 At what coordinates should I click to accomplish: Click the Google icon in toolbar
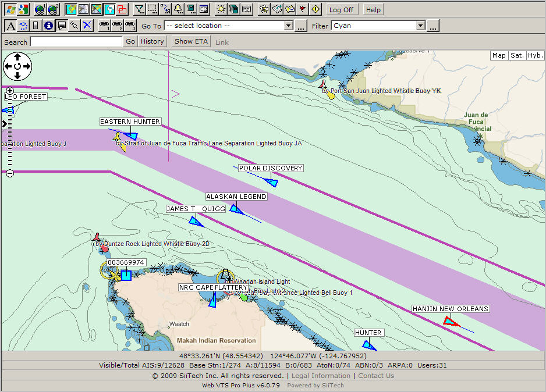pos(23,9)
